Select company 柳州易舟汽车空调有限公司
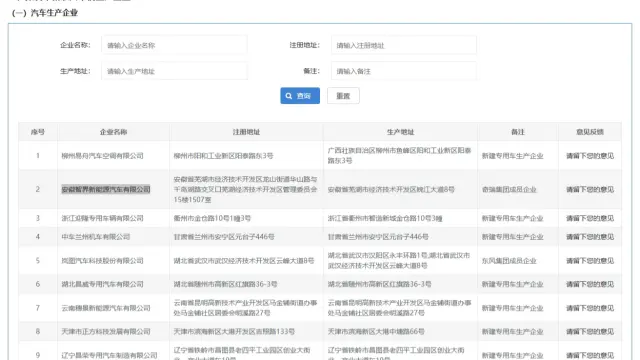 [102, 156]
